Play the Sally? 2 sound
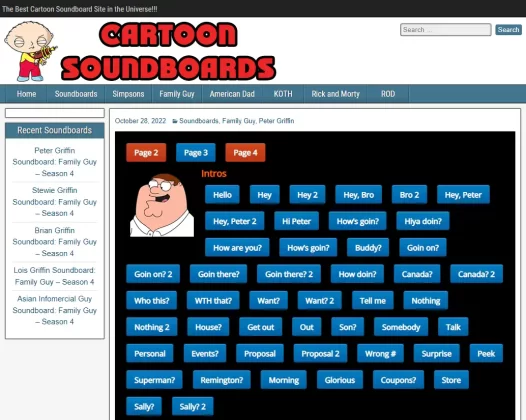This screenshot has height=420, width=526. click(193, 407)
